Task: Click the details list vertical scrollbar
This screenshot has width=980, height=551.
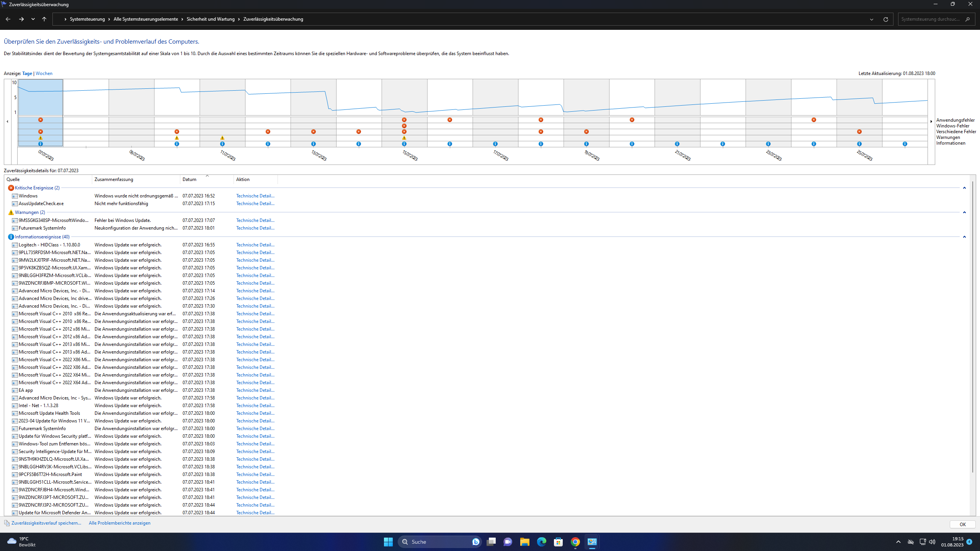Action: click(973, 325)
